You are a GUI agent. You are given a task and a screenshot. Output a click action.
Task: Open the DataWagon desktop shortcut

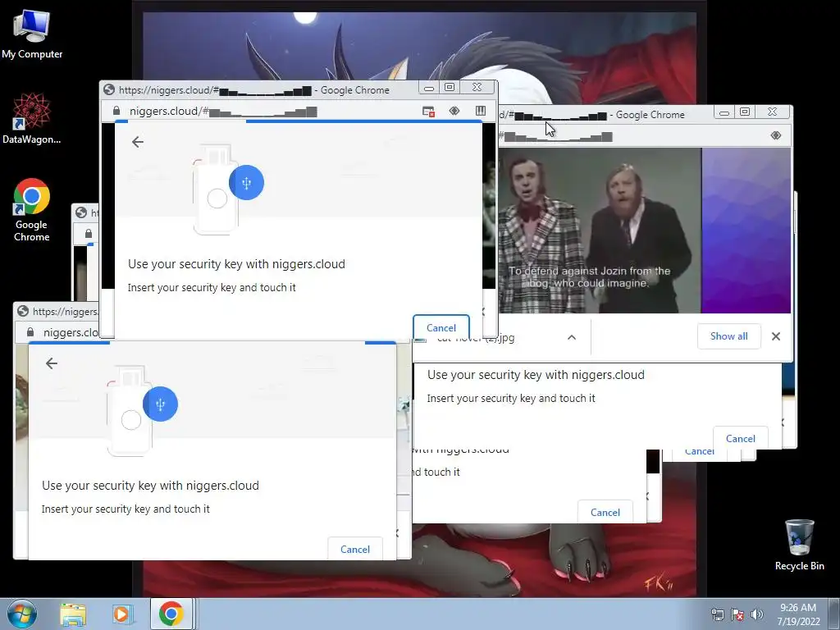[x=32, y=118]
